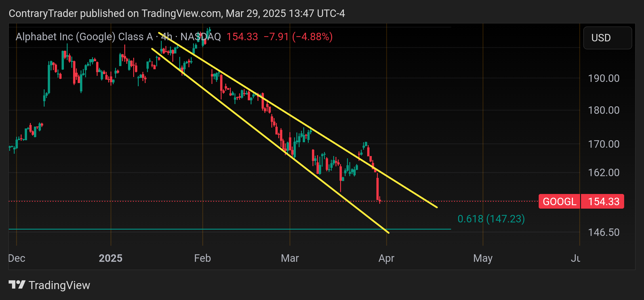
Task: Click the 154.33 current price label
Action: coord(603,201)
